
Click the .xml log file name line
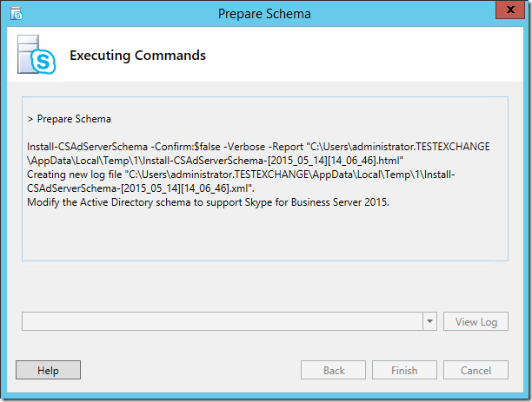[141, 188]
